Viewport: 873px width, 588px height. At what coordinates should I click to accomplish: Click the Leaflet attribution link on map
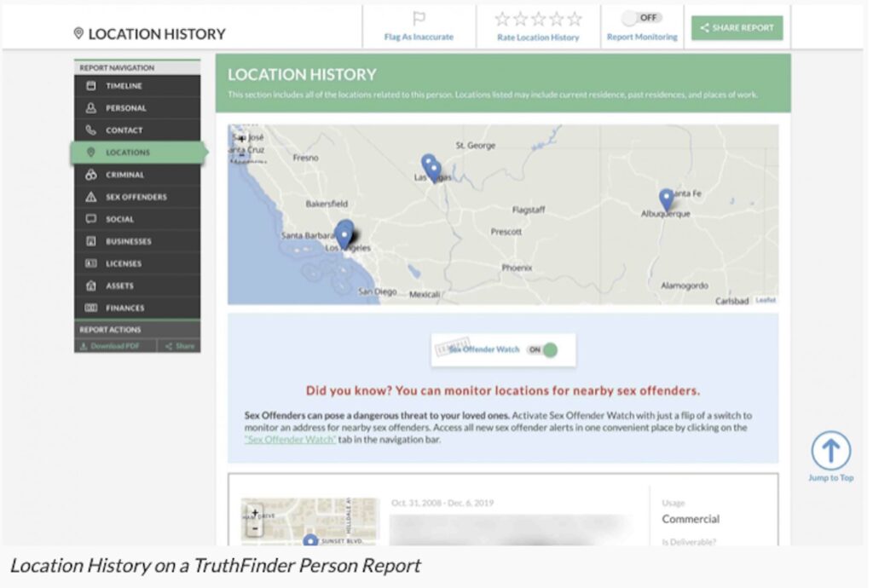(766, 300)
